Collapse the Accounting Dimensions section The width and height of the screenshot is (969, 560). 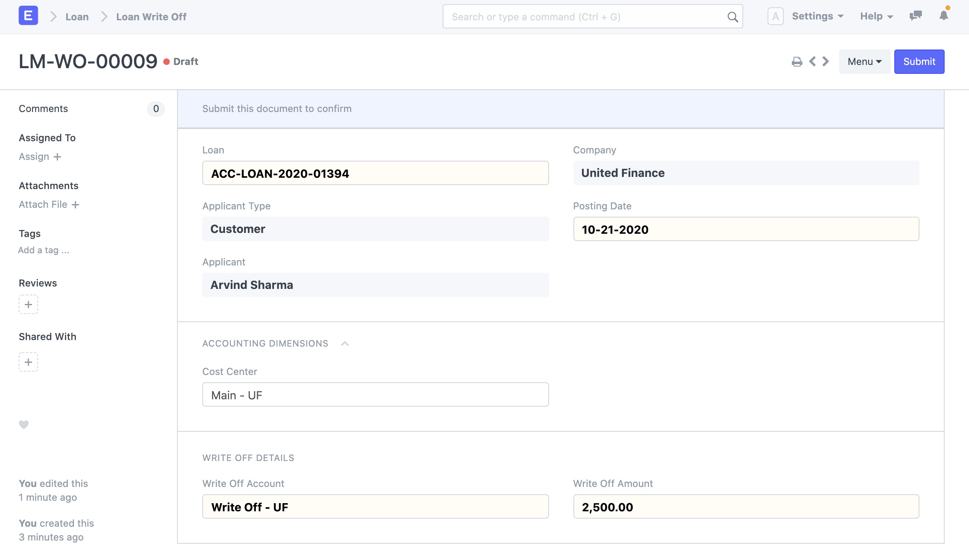coord(345,343)
